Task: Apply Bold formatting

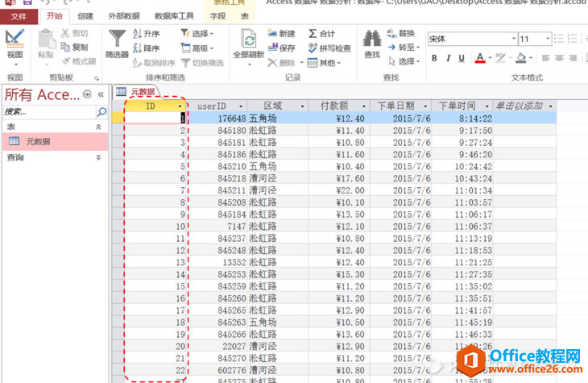Action: (x=434, y=58)
